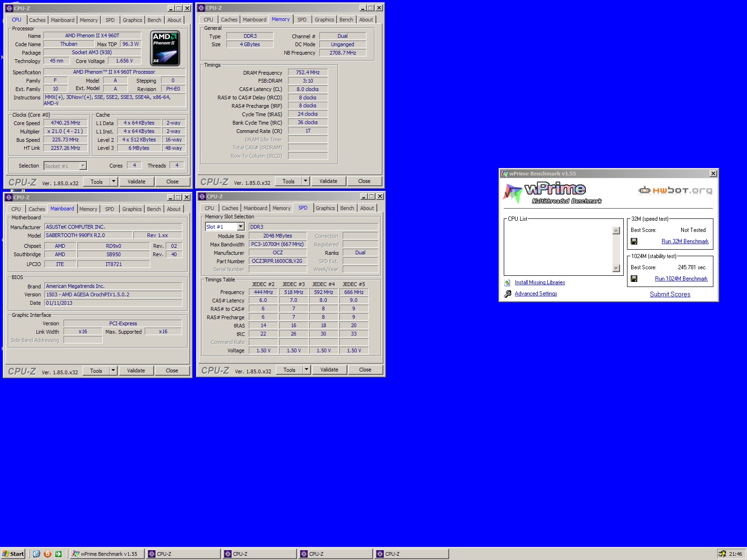The width and height of the screenshot is (747, 560).
Task: Click the NB Frequency value 2708.7 MHz
Action: click(x=343, y=53)
